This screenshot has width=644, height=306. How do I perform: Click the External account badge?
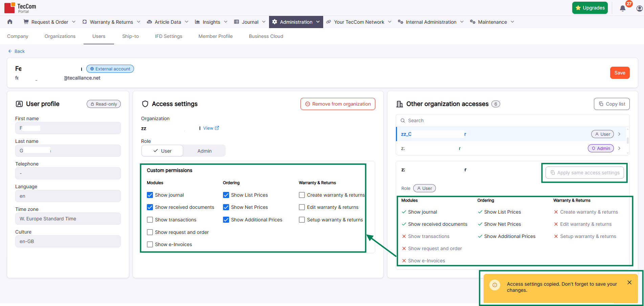pos(110,69)
